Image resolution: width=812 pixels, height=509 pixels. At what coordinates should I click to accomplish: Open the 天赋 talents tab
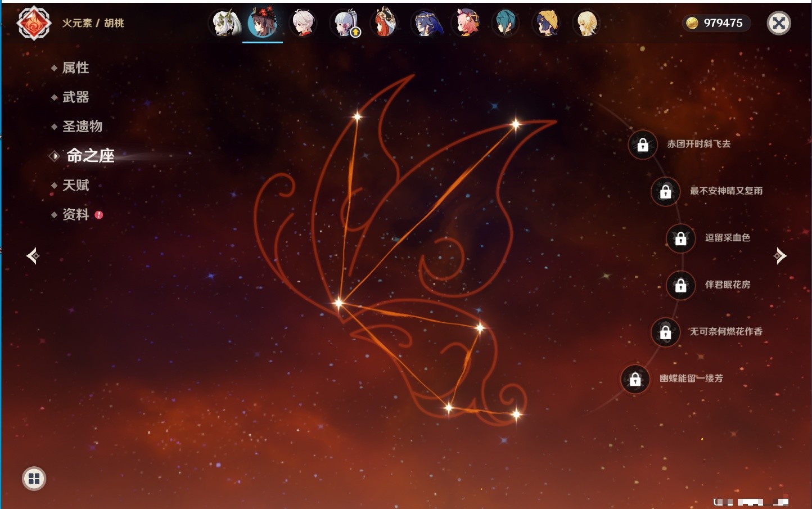click(75, 185)
